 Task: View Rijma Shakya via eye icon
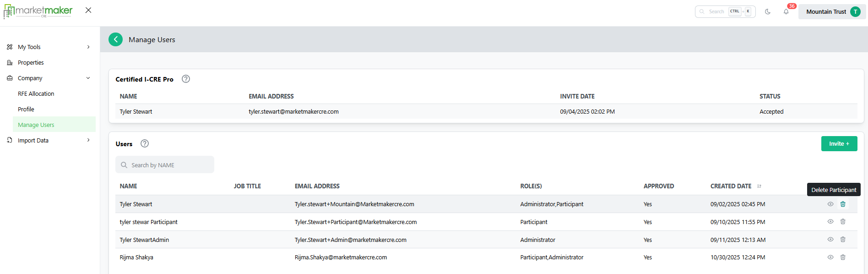point(830,257)
